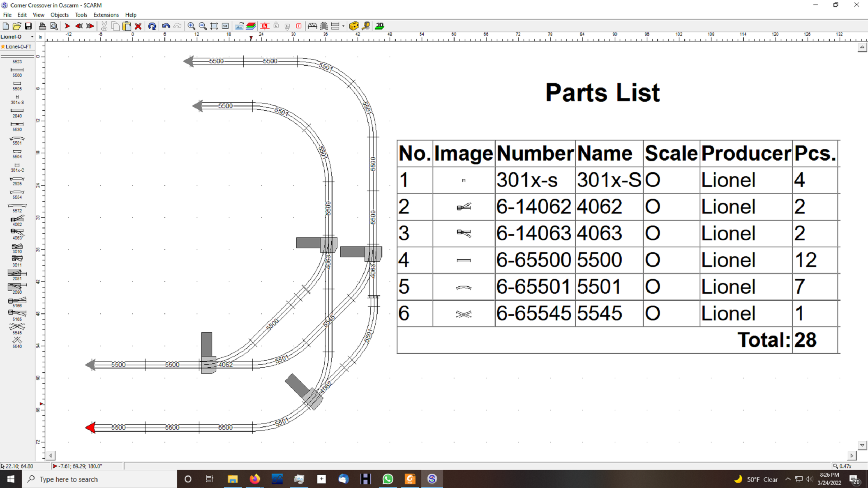The image size is (868, 488).
Task: Click the Undo arrow icon
Action: [166, 26]
